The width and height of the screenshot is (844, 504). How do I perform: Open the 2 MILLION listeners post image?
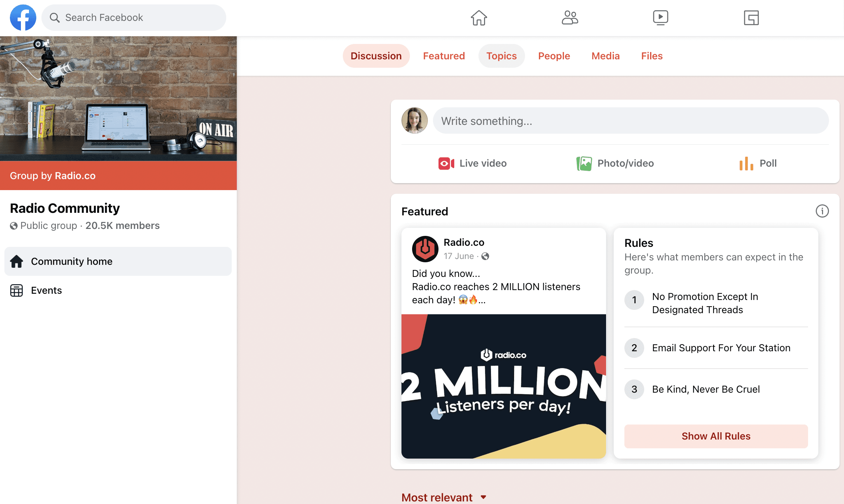click(504, 386)
